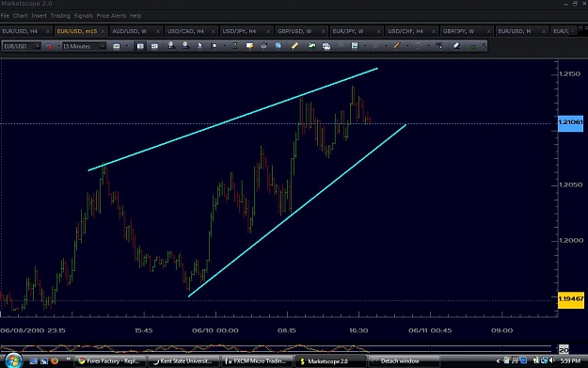The height and width of the screenshot is (368, 588).
Task: Click the overlapping windows icon in the toolbar
Action: (x=326, y=46)
